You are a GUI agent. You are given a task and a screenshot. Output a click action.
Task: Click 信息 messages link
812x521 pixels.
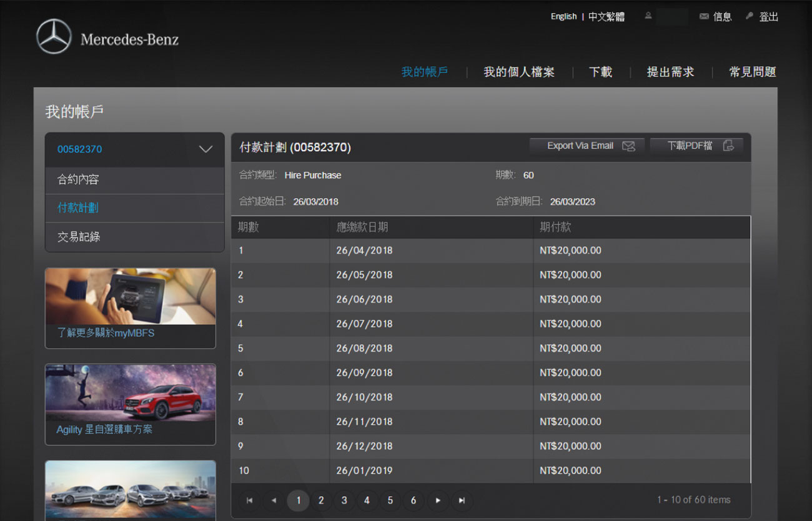click(x=722, y=17)
